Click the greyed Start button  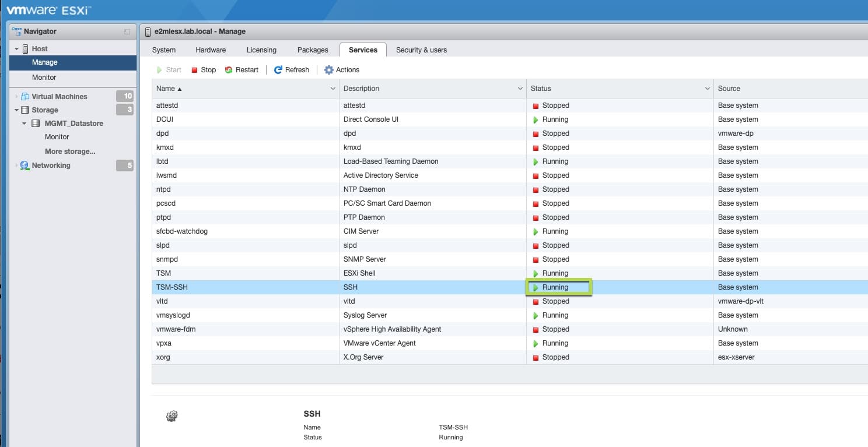click(169, 70)
